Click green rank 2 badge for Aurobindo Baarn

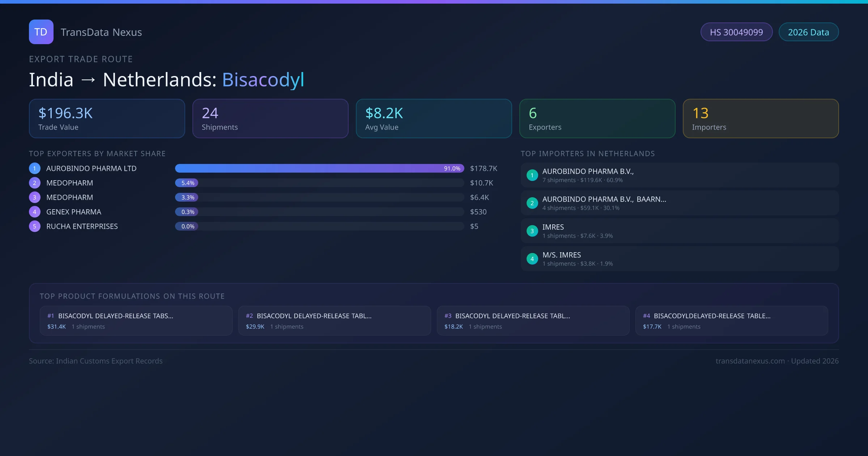532,203
